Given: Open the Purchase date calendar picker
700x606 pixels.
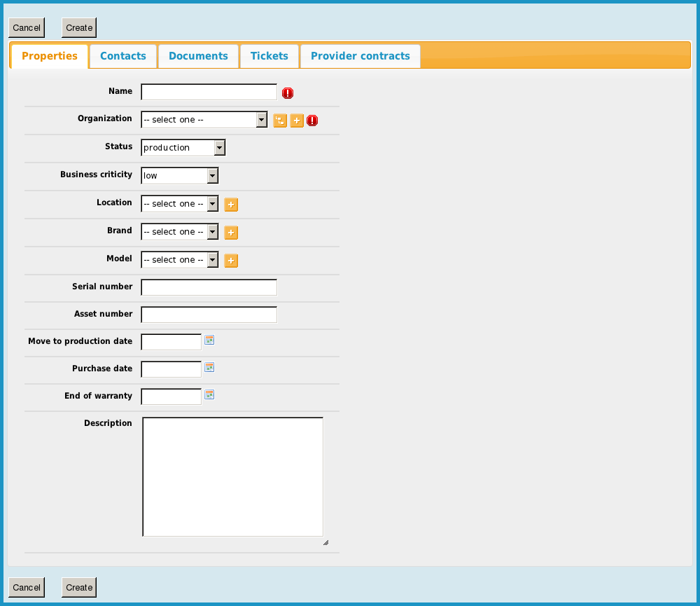Looking at the screenshot, I should click(209, 367).
